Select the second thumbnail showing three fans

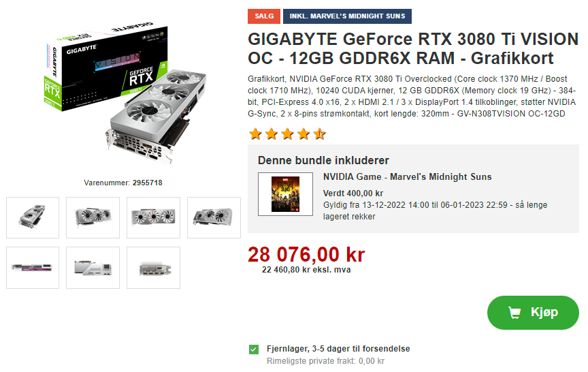point(93,217)
